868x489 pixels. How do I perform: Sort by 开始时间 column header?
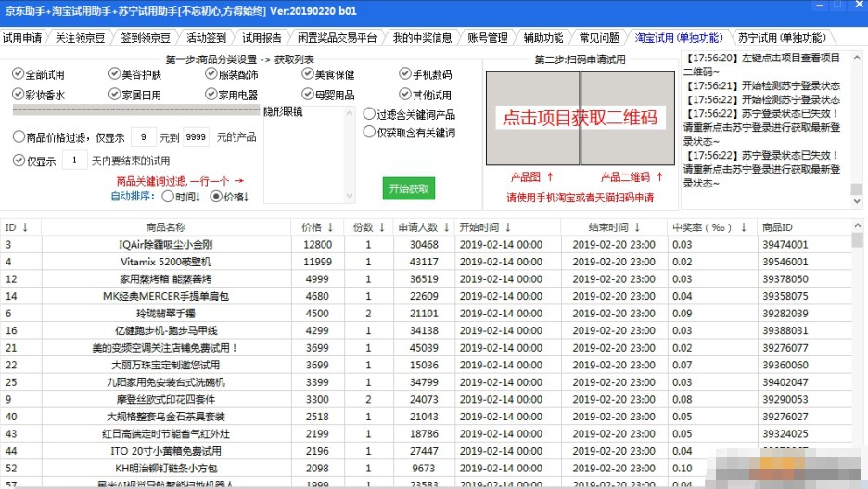[x=507, y=227]
